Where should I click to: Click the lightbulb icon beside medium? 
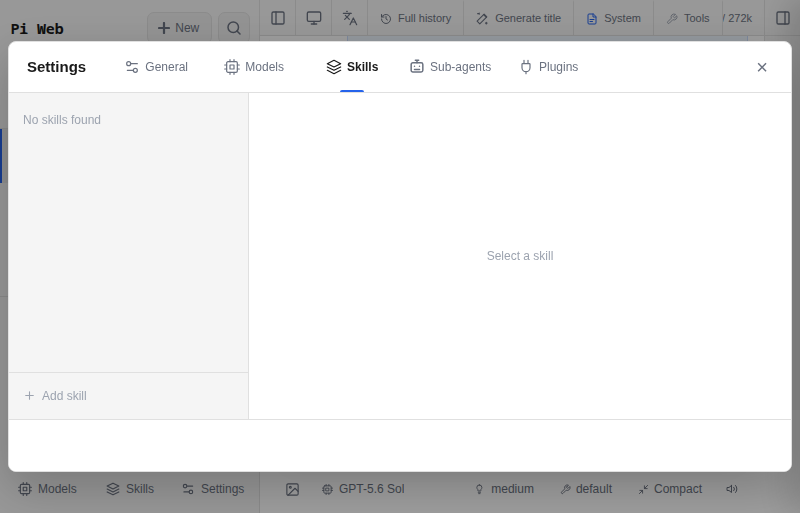tap(479, 489)
